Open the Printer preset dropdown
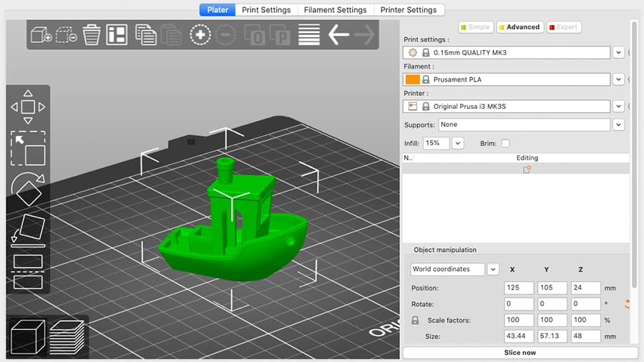Viewport: 644px width, 362px height. [x=618, y=107]
